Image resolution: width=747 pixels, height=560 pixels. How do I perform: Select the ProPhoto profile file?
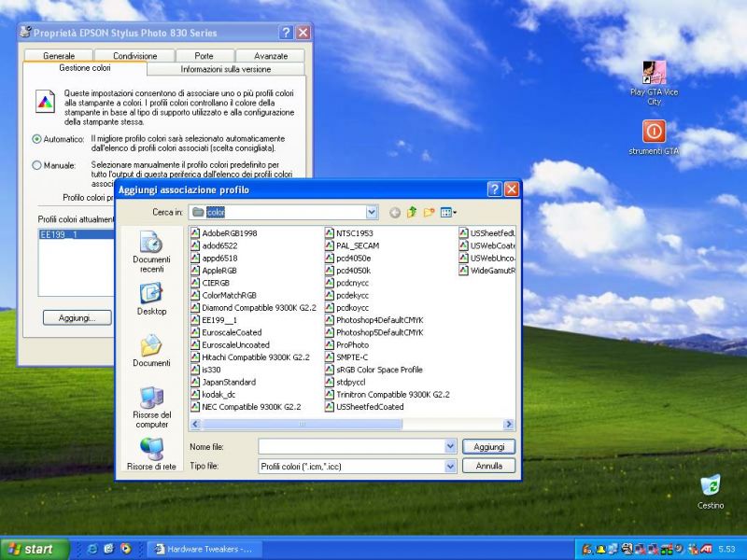346,344
